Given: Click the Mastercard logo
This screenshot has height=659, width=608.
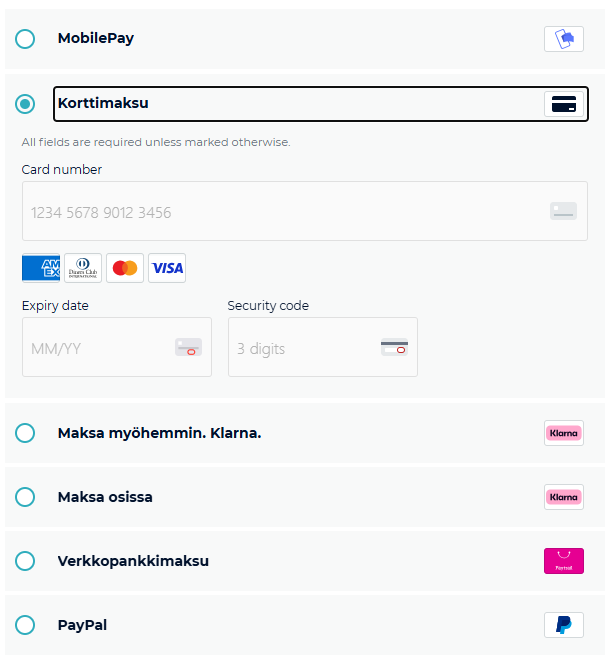Looking at the screenshot, I should [x=125, y=268].
